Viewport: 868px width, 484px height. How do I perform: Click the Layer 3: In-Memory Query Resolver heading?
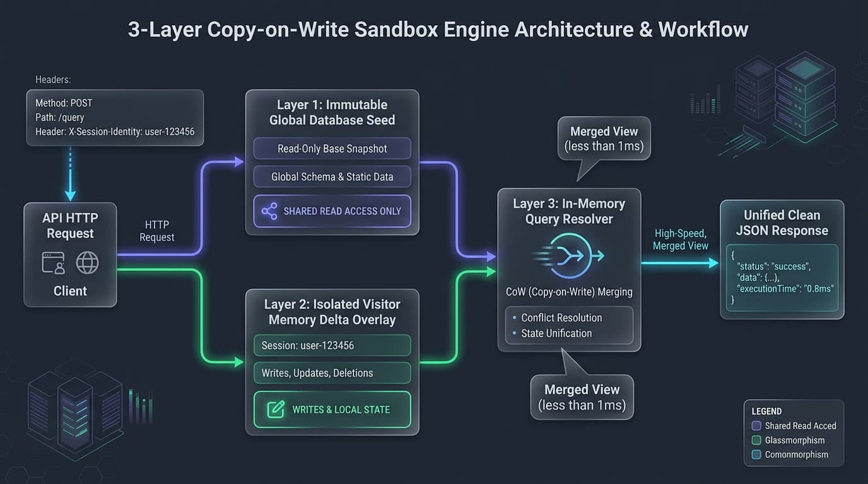[569, 211]
